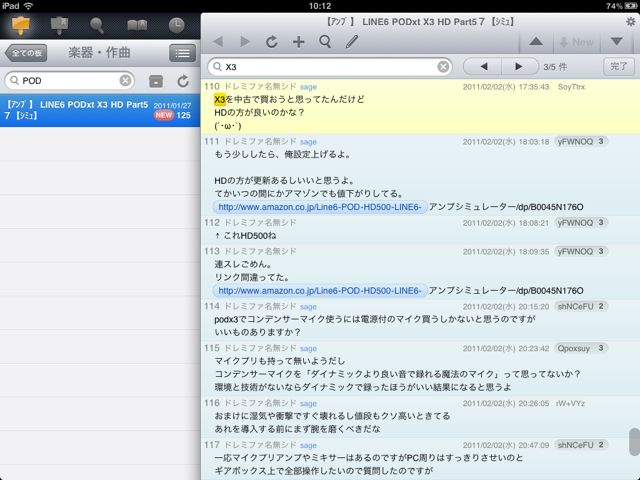Screen dimensions: 640x480
Task: Tap the NEW badge on the thread row
Action: [x=164, y=116]
